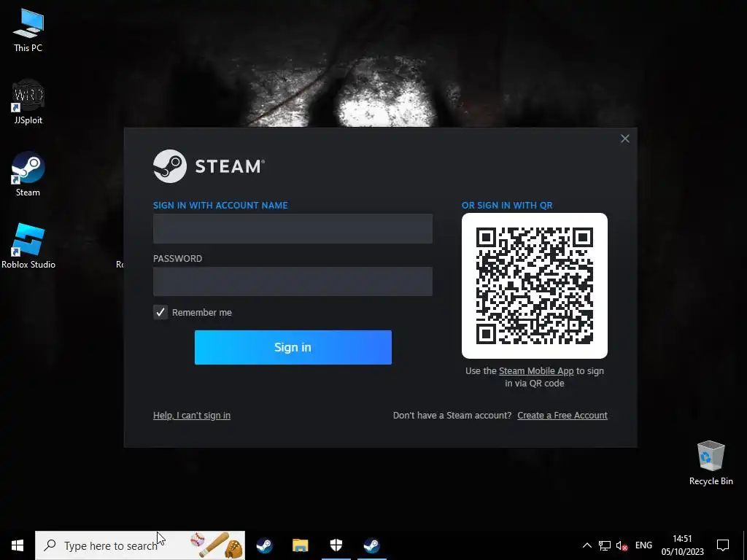Image resolution: width=747 pixels, height=560 pixels.
Task: Click the muted volume tray icon
Action: pyautogui.click(x=622, y=545)
